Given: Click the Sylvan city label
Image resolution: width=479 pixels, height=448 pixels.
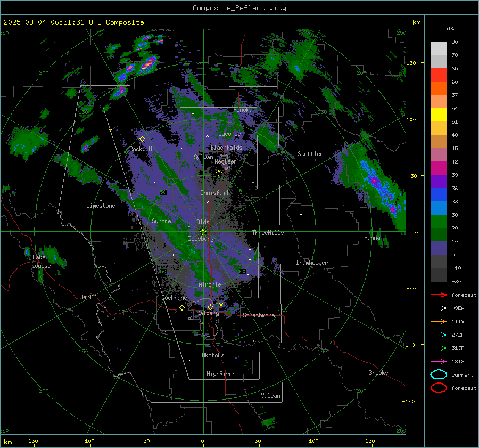Looking at the screenshot, I should 203,157.
